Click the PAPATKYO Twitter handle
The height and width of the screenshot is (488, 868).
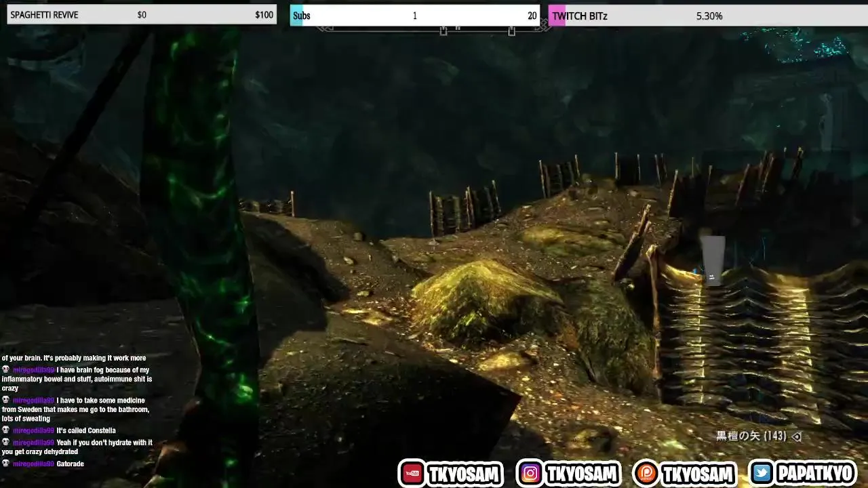click(x=816, y=474)
